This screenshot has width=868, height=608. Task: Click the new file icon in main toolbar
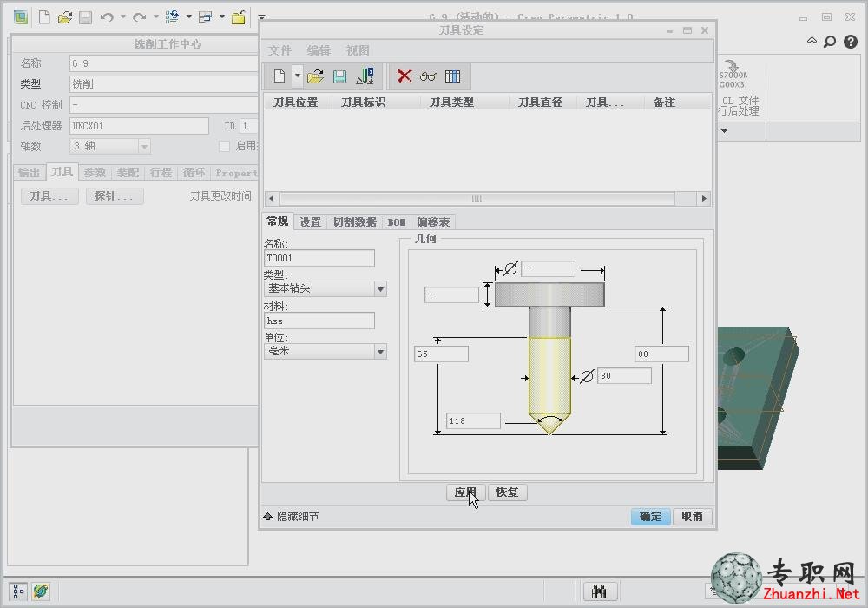tap(43, 17)
